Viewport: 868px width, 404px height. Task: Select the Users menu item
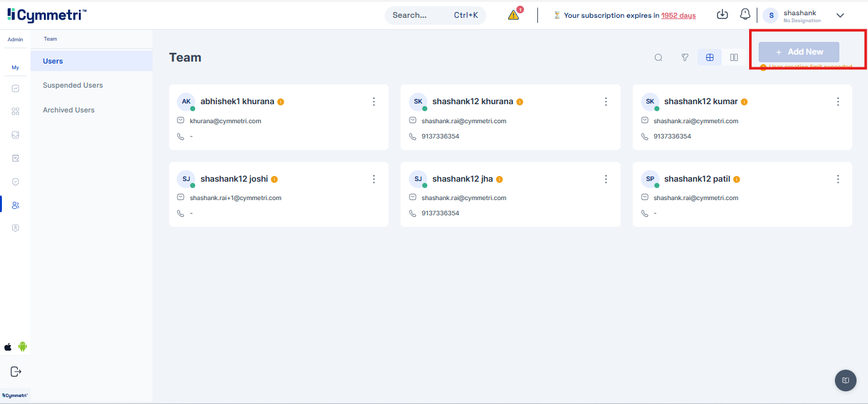(x=92, y=61)
